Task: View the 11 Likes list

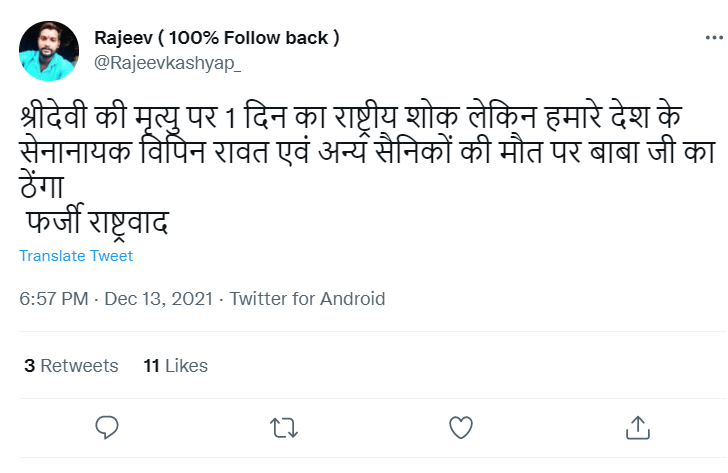Action: (x=176, y=366)
